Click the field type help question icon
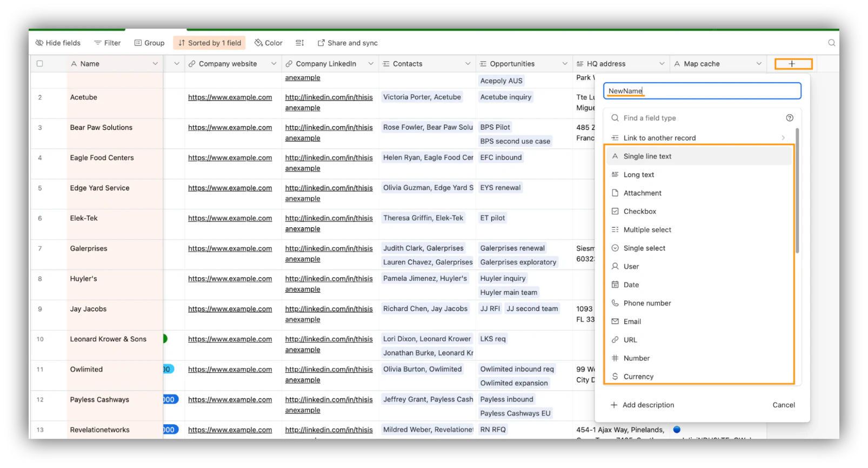The image size is (868, 468). pyautogui.click(x=790, y=118)
